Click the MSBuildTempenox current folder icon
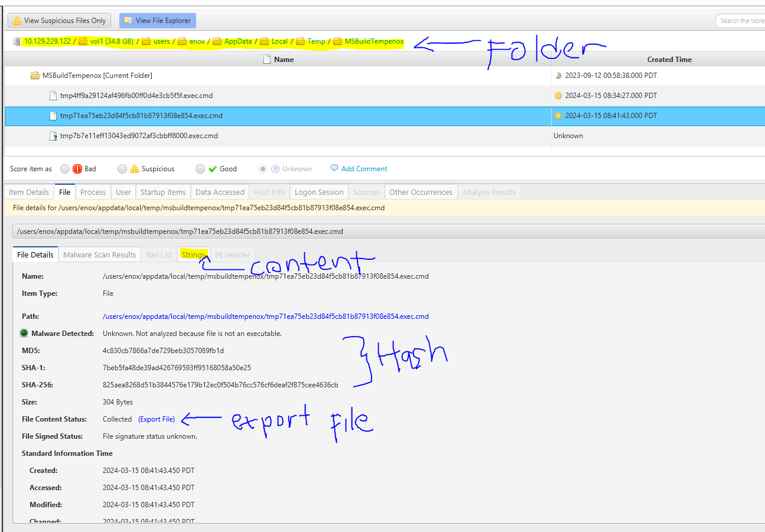This screenshot has height=532, width=765. (35, 76)
